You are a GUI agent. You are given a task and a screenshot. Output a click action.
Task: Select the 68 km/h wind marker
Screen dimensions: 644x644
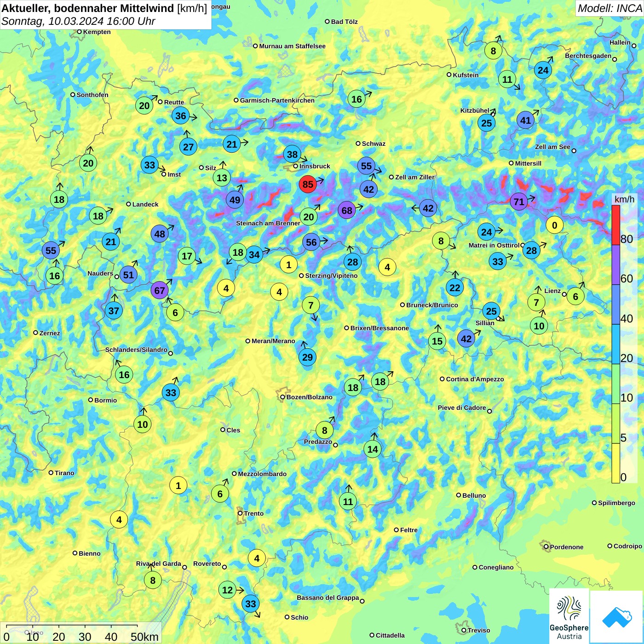point(347,210)
